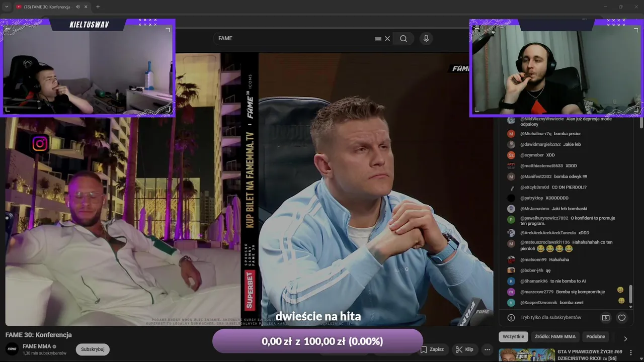Click the avatar of @pawelhurynowicz7832
644x362 pixels.
(511, 220)
